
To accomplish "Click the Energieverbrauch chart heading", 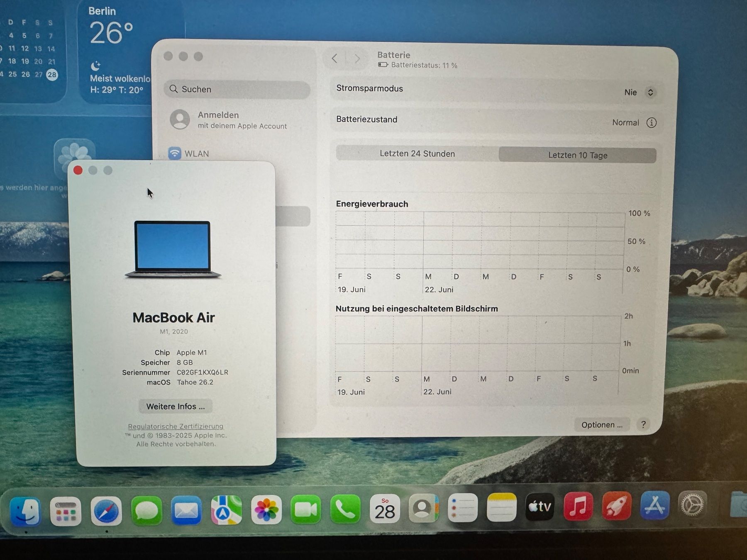I will (x=372, y=204).
